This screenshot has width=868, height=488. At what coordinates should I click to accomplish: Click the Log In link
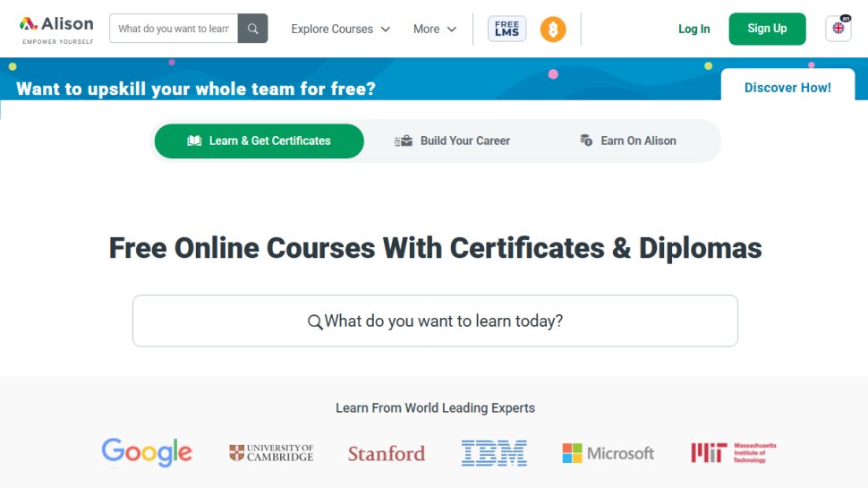pyautogui.click(x=694, y=29)
